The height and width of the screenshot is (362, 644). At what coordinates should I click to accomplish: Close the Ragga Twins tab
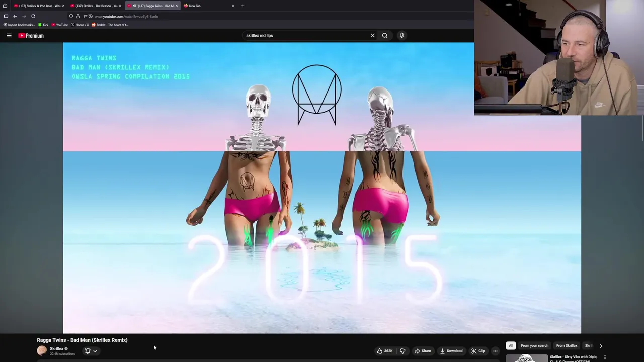[177, 6]
